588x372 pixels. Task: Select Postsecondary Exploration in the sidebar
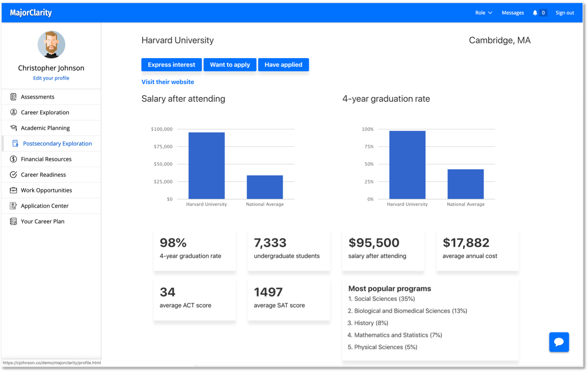point(52,143)
